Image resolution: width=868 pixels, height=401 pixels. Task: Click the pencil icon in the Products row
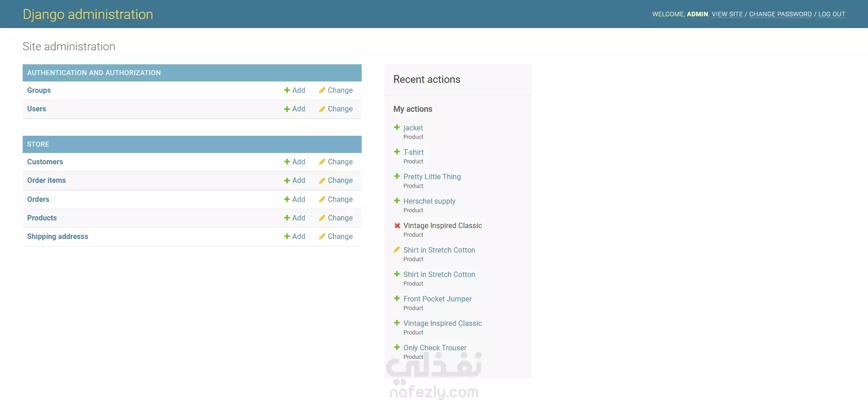[322, 218]
